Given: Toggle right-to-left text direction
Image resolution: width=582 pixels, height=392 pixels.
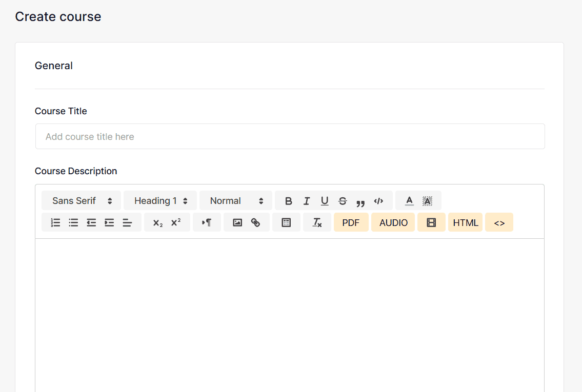Looking at the screenshot, I should click(207, 222).
